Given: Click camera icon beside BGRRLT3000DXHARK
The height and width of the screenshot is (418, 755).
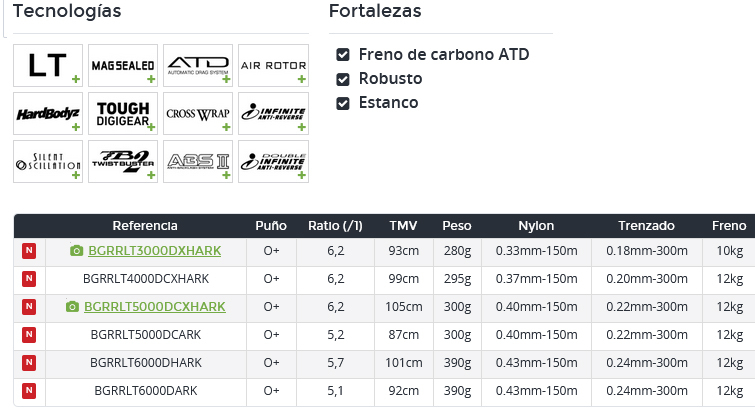Looking at the screenshot, I should pos(77,251).
